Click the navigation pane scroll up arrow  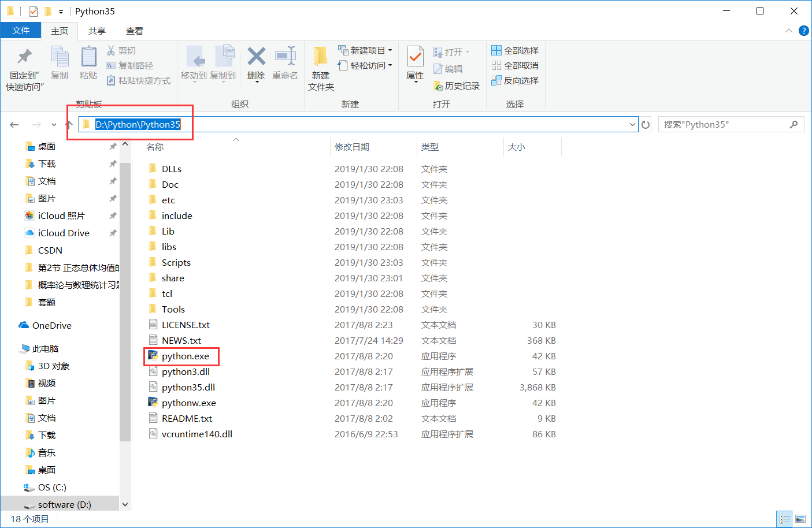pos(125,144)
